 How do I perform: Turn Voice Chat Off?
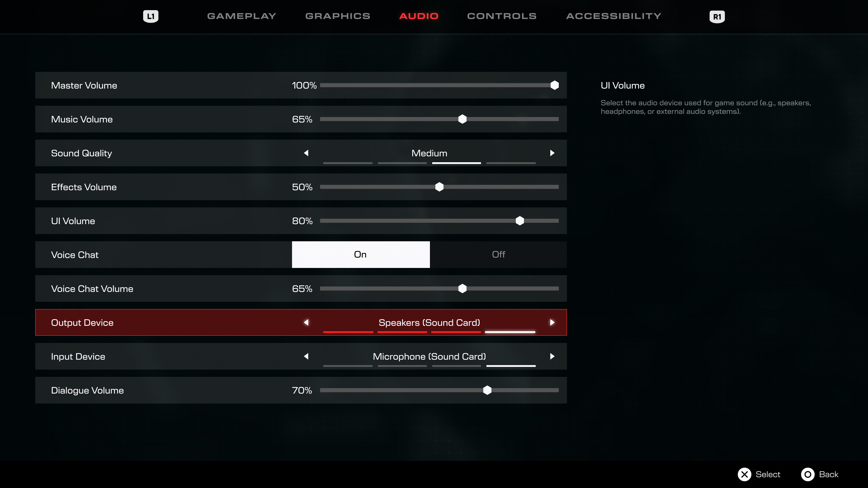click(498, 254)
